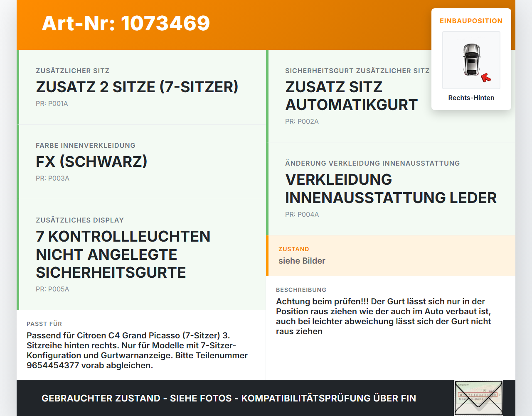Click the 7 KONTROLLLEUCHTEN NICHT ANGELEGTE SICHERHEITSGURTE title
Viewport: 532px width, 416px height.
point(123,254)
